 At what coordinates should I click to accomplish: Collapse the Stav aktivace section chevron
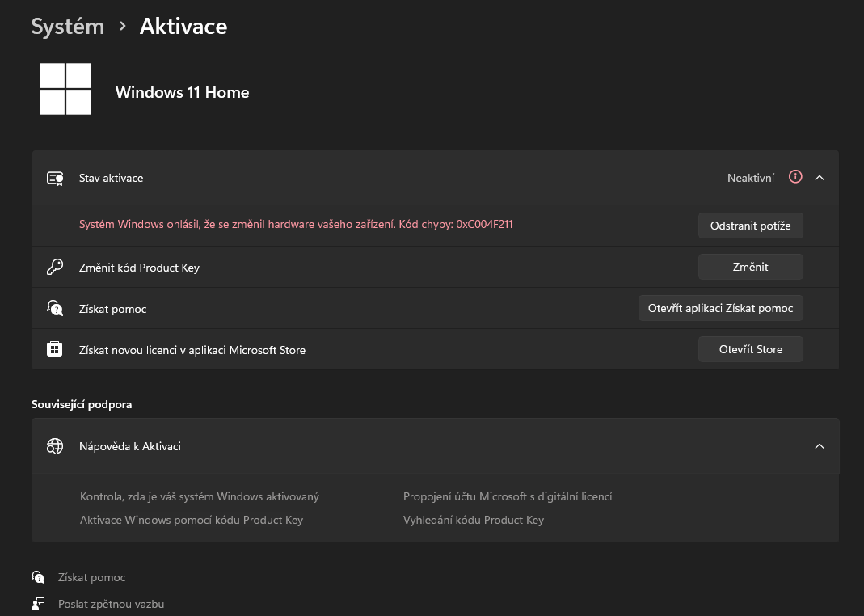pos(820,178)
